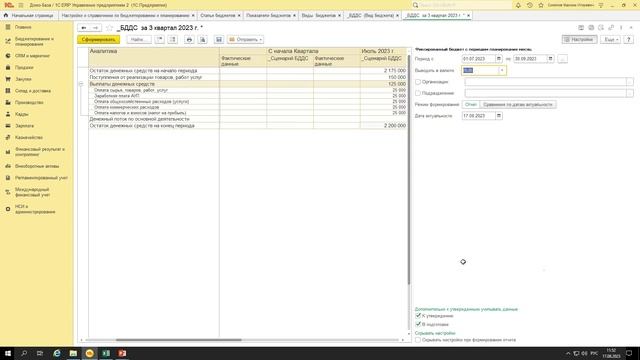Open the Отправить dropdown menu
This screenshot has height=360, width=640.
(245, 40)
